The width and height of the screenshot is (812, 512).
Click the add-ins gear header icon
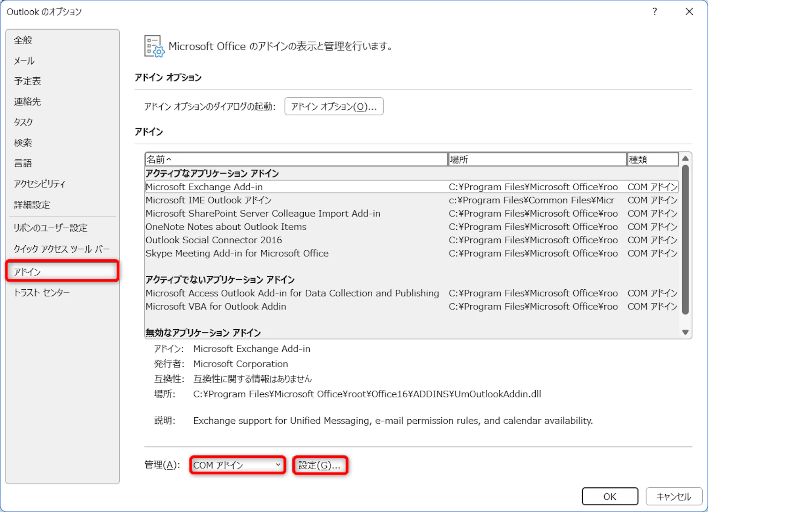pyautogui.click(x=154, y=46)
